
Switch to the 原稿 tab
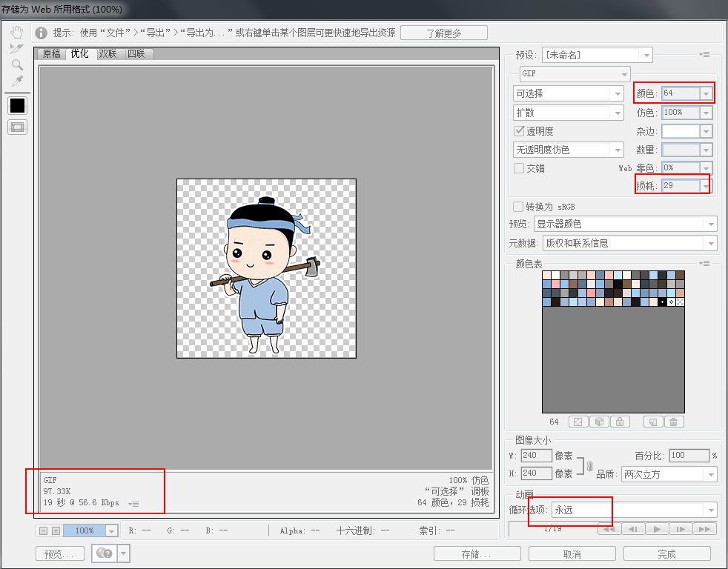pos(52,54)
